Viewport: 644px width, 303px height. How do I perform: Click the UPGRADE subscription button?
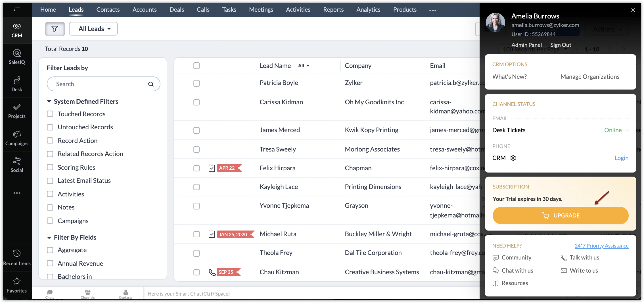coord(561,215)
